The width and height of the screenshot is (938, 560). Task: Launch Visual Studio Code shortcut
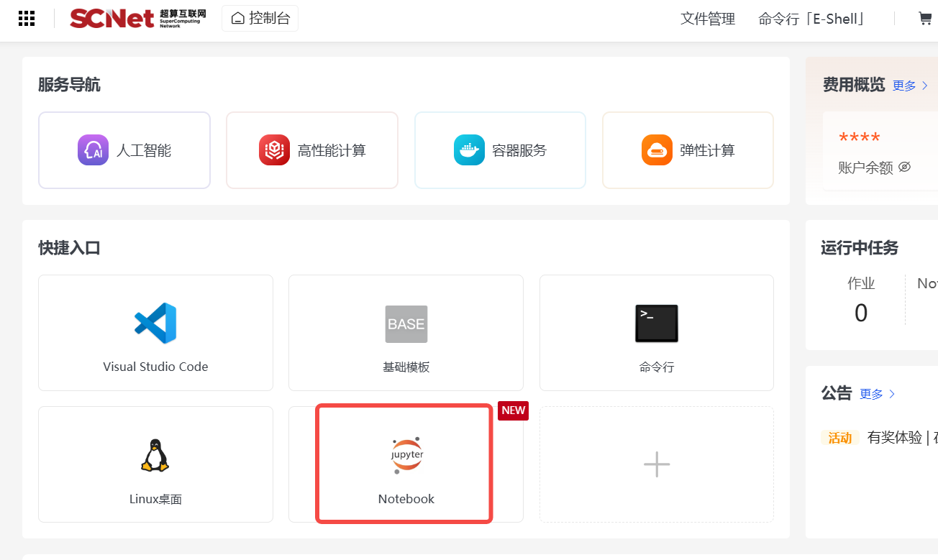pyautogui.click(x=155, y=333)
